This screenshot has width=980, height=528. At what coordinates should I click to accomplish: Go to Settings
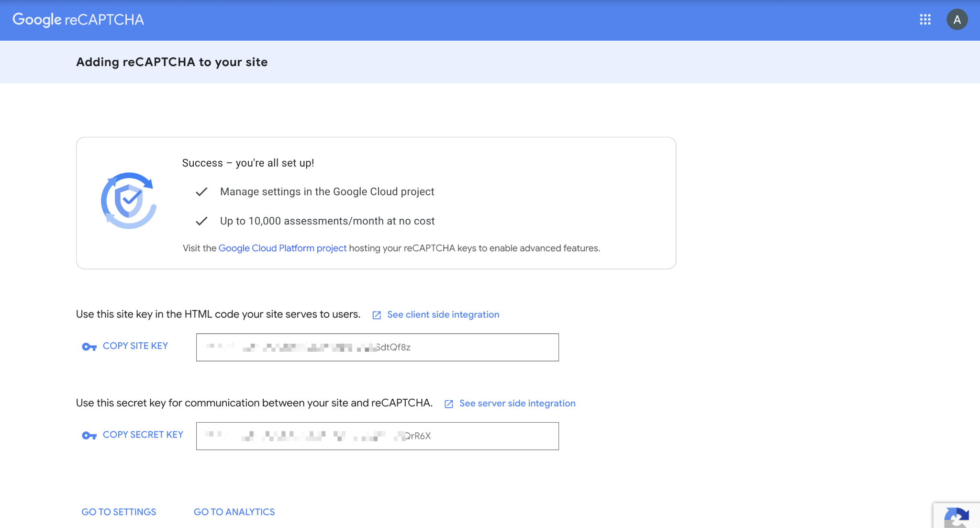tap(119, 512)
